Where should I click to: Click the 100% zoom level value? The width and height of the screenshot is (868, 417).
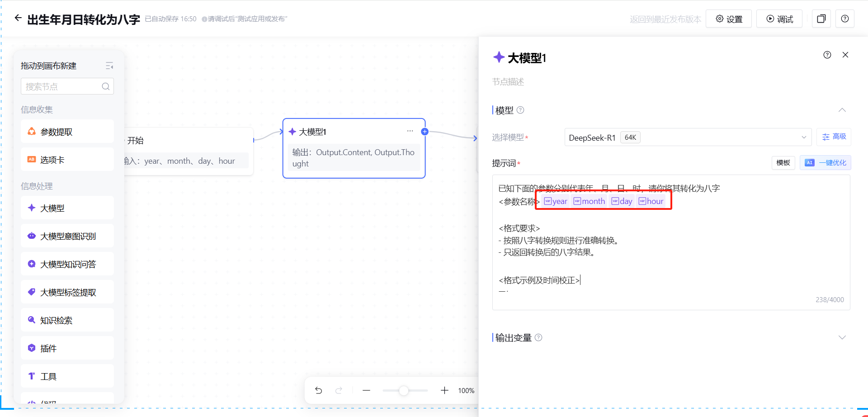pos(466,391)
